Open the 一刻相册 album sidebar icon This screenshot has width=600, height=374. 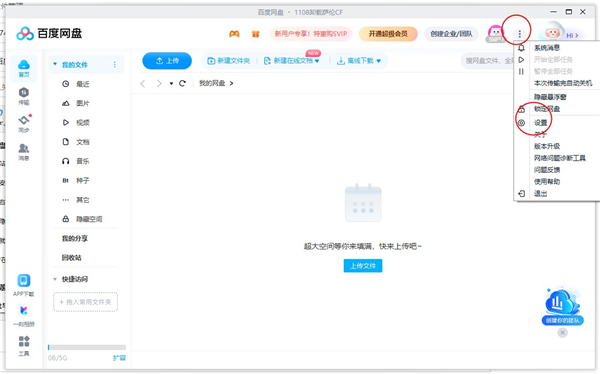pos(24,316)
